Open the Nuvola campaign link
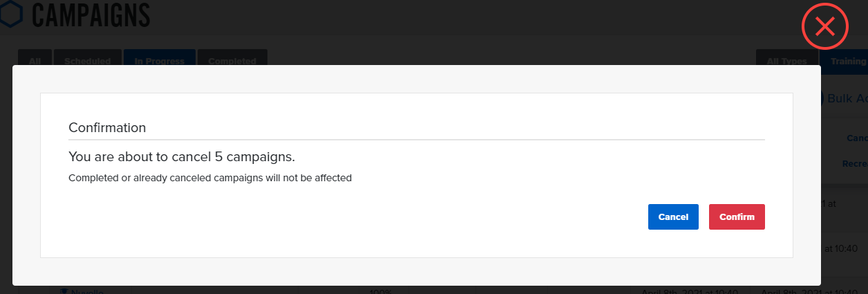 coord(87,291)
